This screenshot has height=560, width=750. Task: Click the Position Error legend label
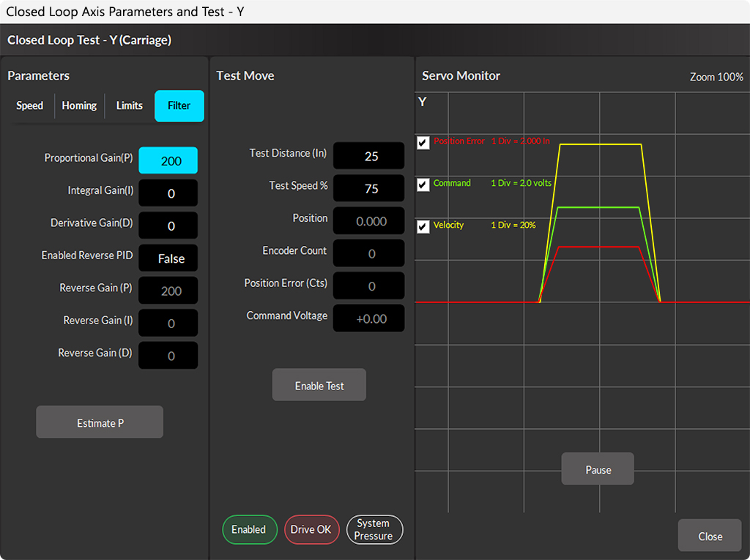[x=459, y=141]
